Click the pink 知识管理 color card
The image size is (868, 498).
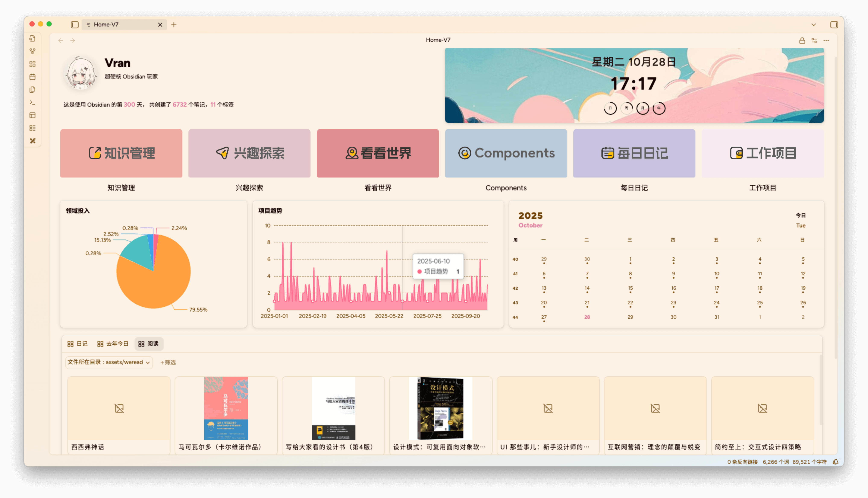pos(121,153)
